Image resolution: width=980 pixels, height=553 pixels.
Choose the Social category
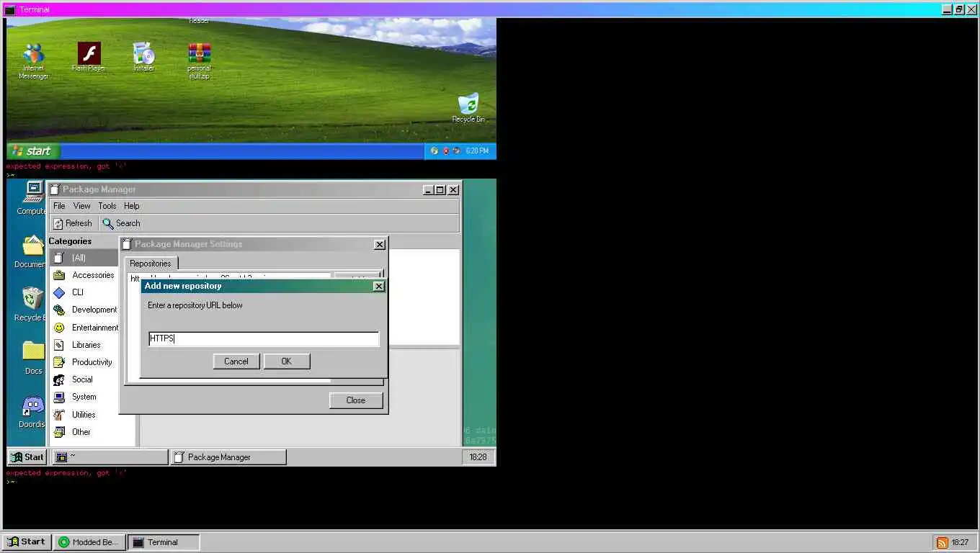(x=84, y=379)
